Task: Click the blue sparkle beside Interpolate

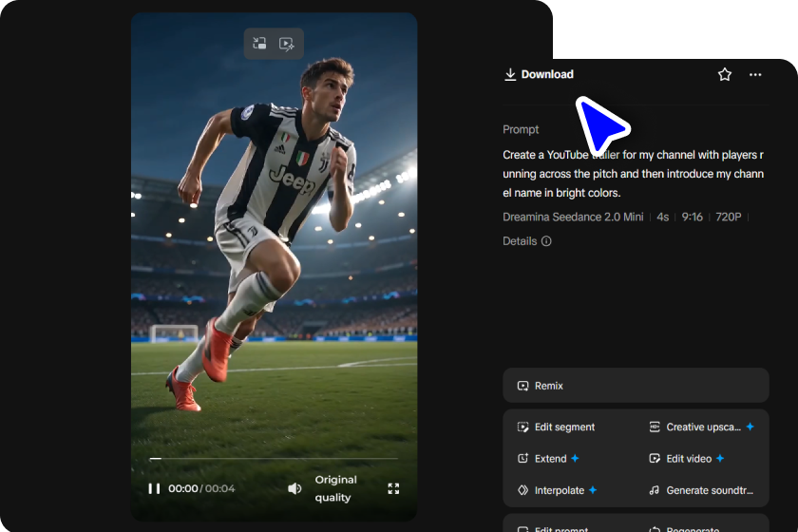Action: tap(593, 490)
